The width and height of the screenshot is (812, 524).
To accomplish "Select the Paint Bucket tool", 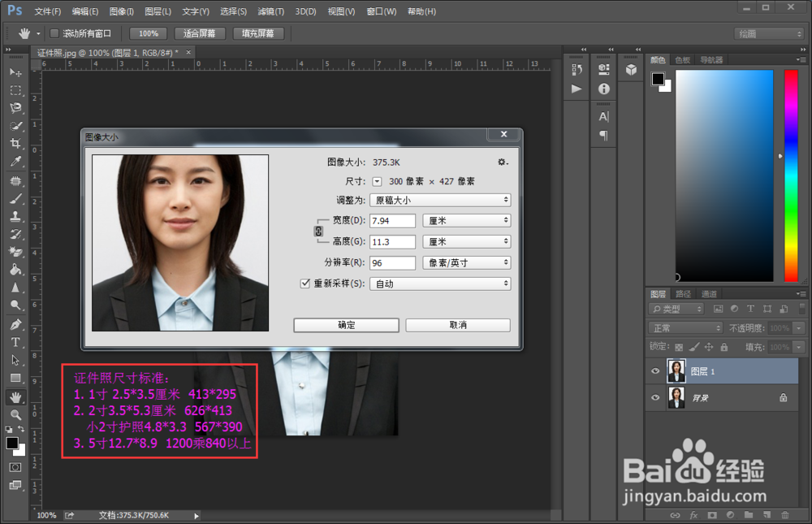I will (x=15, y=269).
